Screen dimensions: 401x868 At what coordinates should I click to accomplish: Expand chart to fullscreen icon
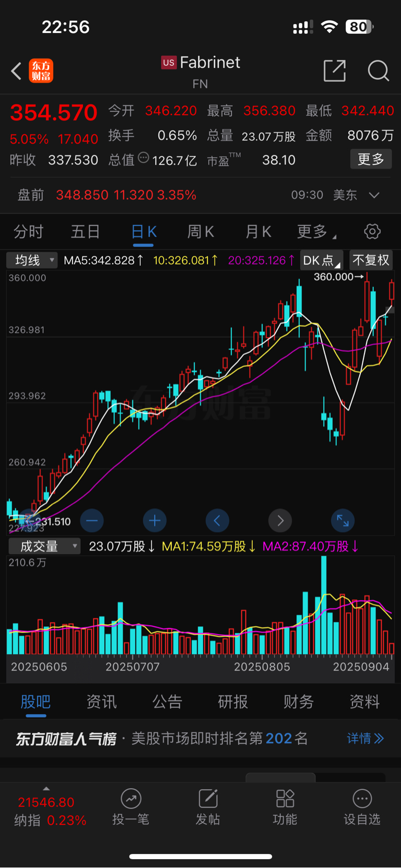point(343,520)
